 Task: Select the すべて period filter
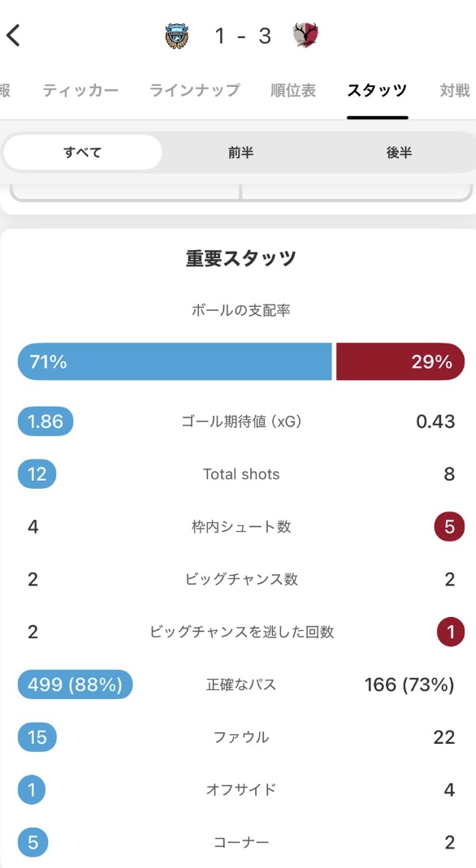point(83,152)
